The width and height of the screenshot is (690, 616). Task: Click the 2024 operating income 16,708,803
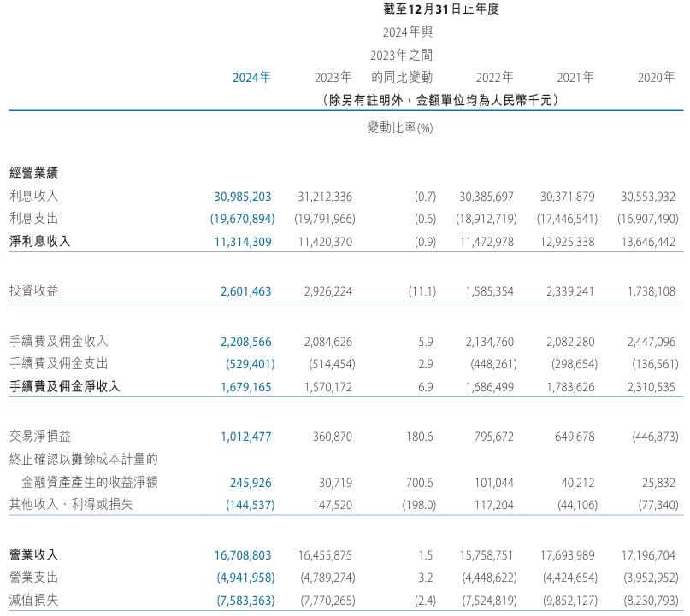(242, 554)
